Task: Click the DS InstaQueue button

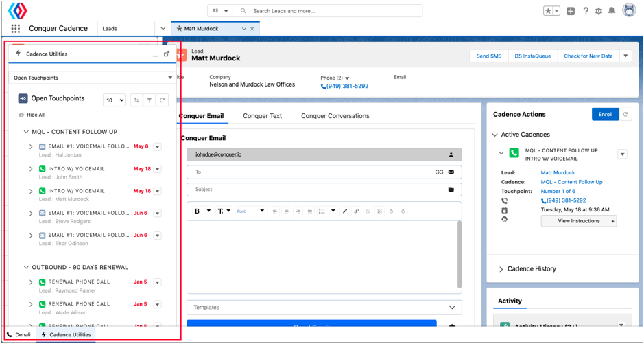Action: click(x=533, y=56)
